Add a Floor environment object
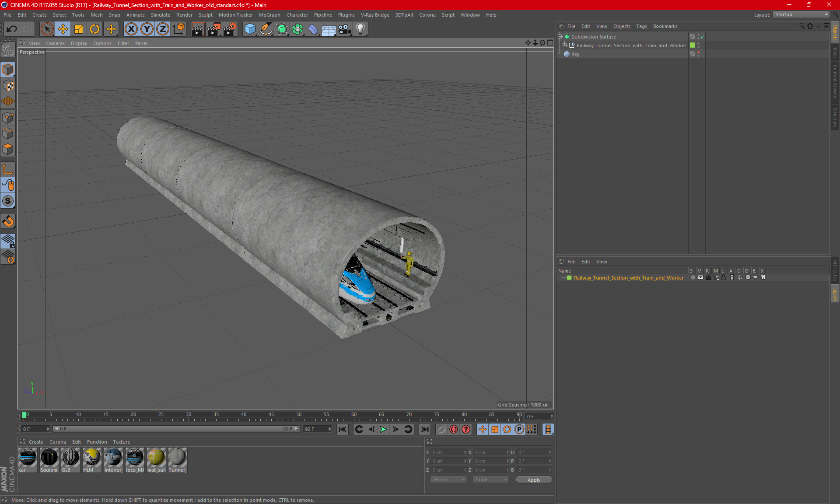 pyautogui.click(x=329, y=29)
